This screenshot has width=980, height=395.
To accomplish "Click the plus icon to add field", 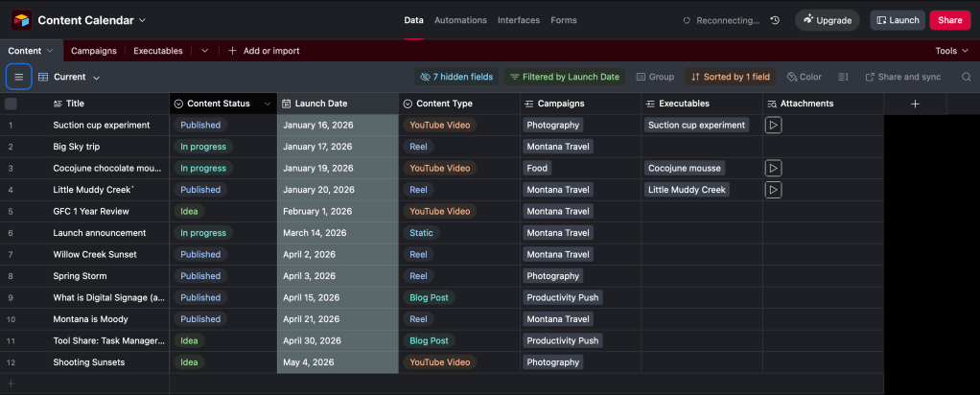I will point(915,104).
